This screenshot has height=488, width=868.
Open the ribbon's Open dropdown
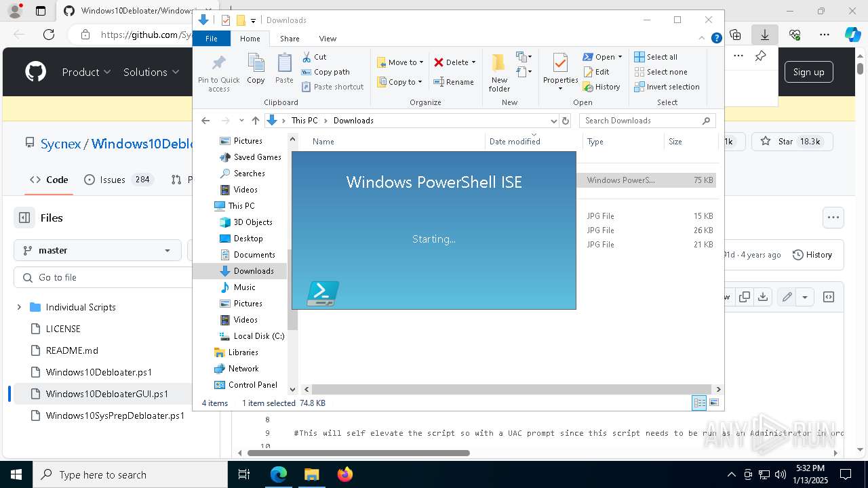point(602,57)
